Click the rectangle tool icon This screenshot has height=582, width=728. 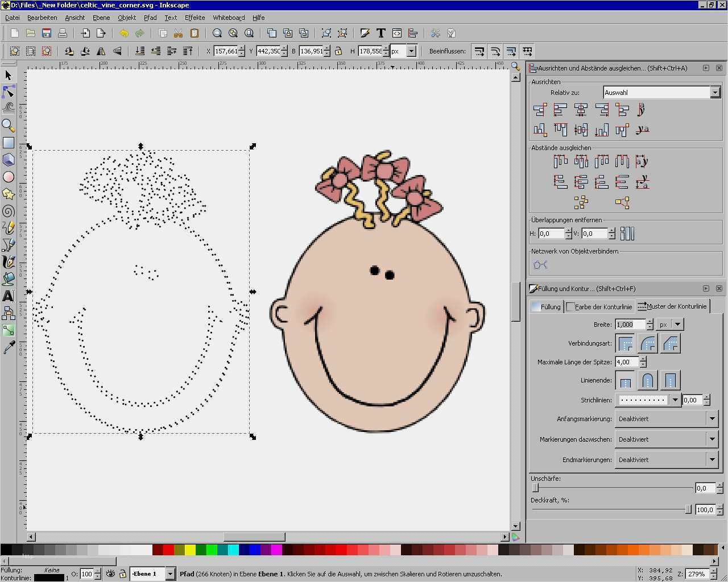point(9,143)
